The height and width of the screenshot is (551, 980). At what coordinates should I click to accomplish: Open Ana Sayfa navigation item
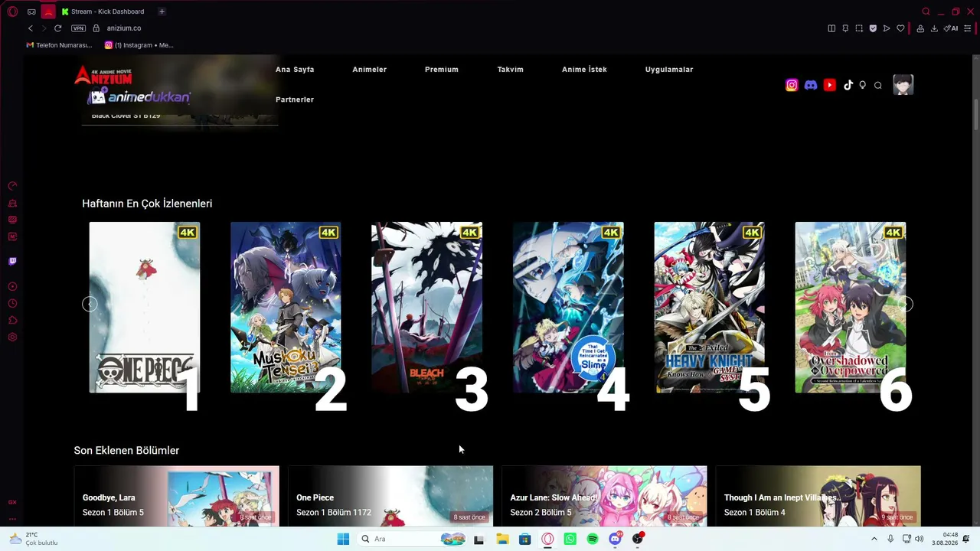pos(295,70)
